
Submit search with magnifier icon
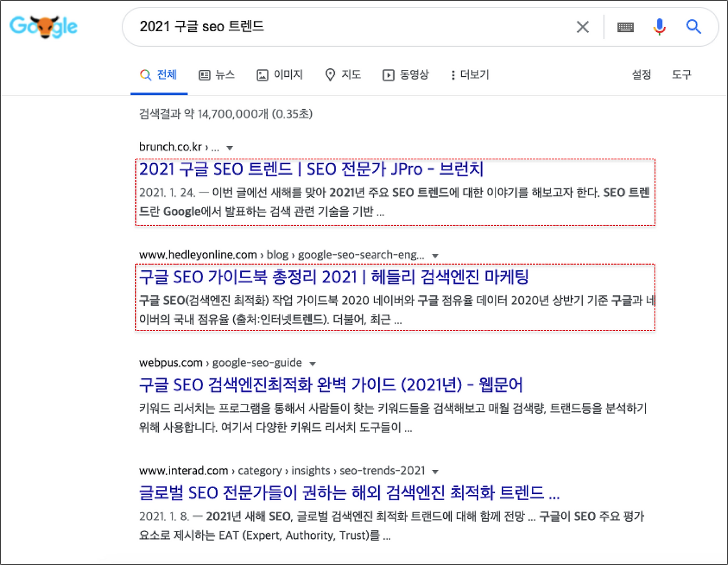[x=693, y=26]
